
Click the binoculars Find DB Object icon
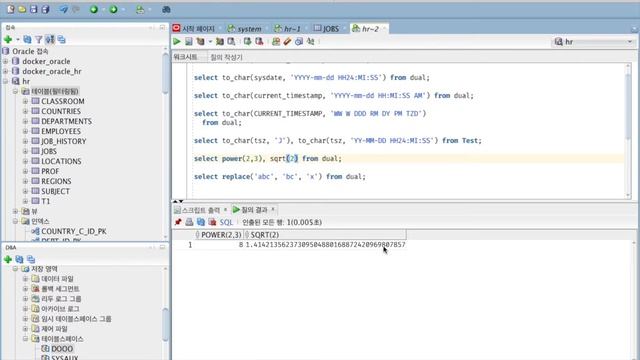pyautogui.click(x=166, y=9)
